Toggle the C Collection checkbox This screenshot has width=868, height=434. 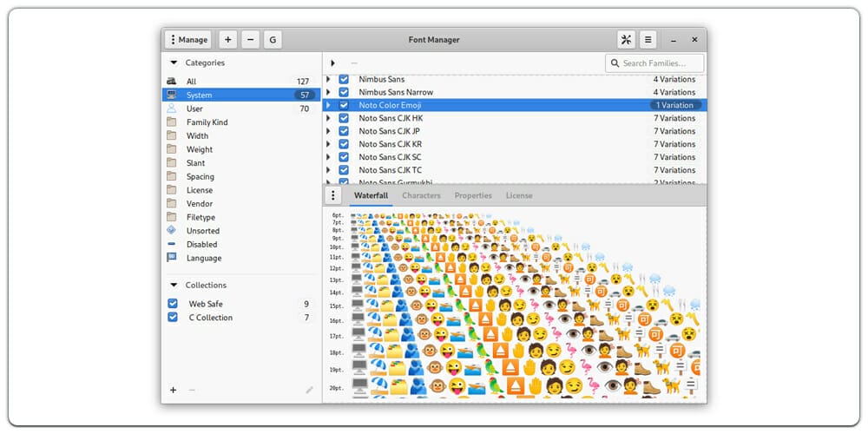tap(173, 317)
